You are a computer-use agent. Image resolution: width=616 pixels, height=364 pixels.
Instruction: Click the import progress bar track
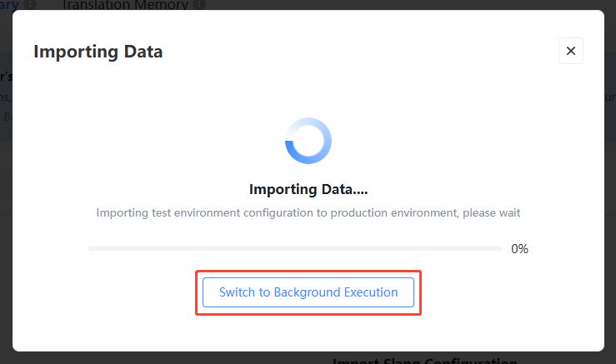point(295,248)
